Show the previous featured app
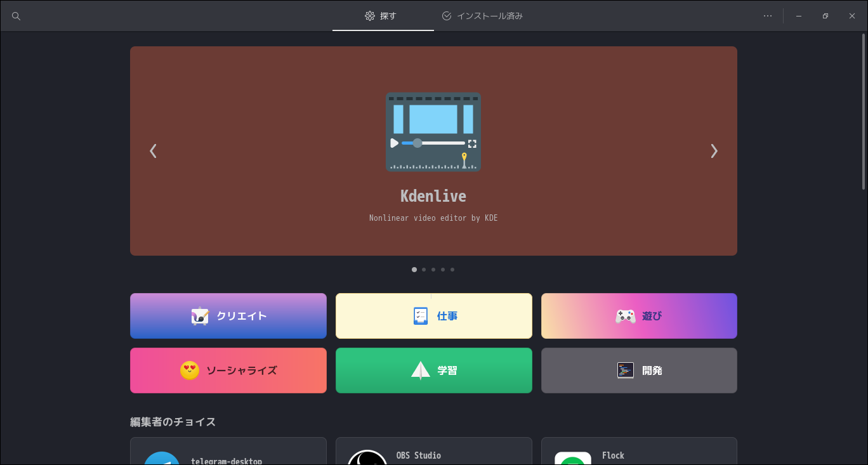Viewport: 868px width, 465px height. tap(153, 151)
